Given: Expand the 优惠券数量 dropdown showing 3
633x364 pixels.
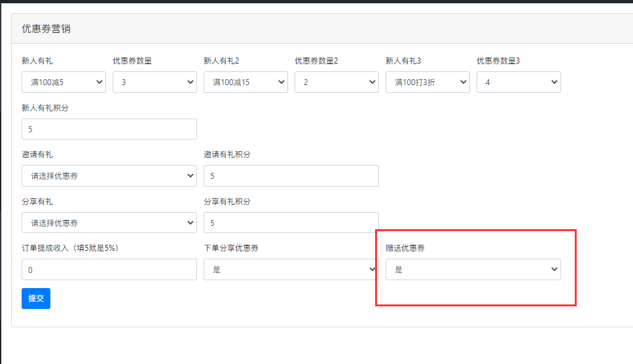Looking at the screenshot, I should (154, 82).
